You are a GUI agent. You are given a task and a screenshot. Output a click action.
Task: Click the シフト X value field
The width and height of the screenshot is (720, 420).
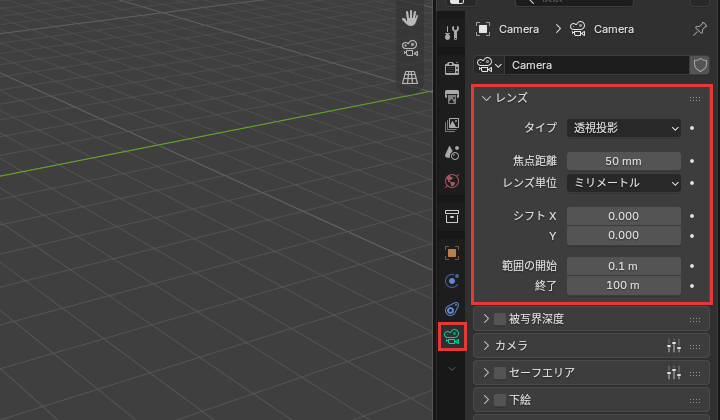pos(624,216)
